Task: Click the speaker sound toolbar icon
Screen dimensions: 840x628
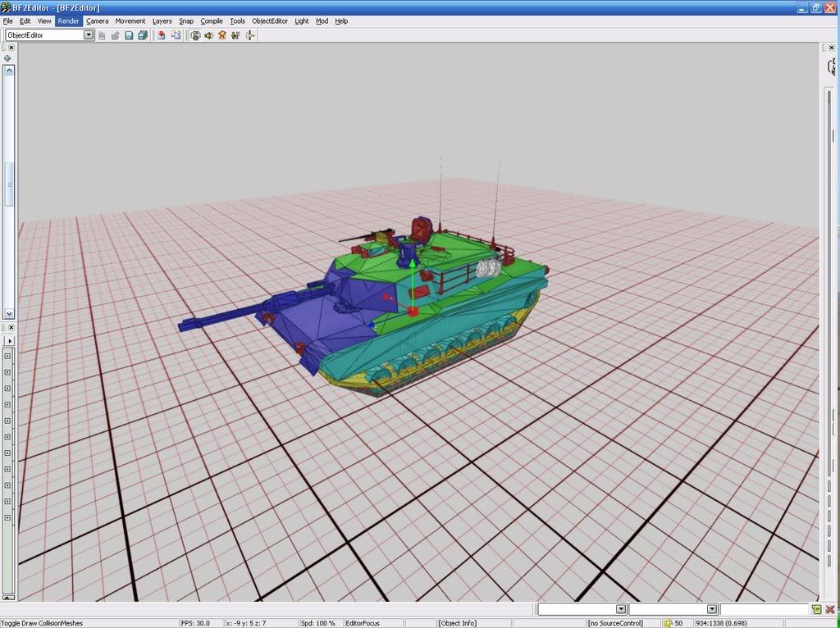Action: pyautogui.click(x=208, y=35)
